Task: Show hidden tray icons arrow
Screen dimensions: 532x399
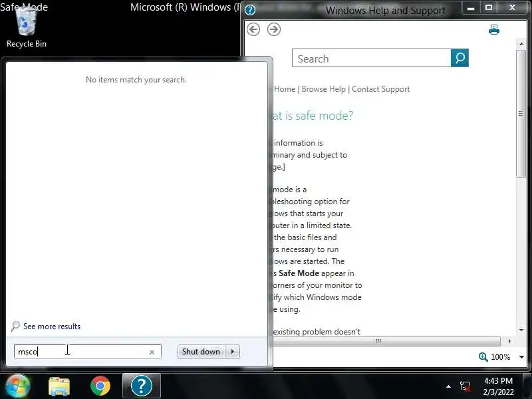Action: [x=448, y=386]
